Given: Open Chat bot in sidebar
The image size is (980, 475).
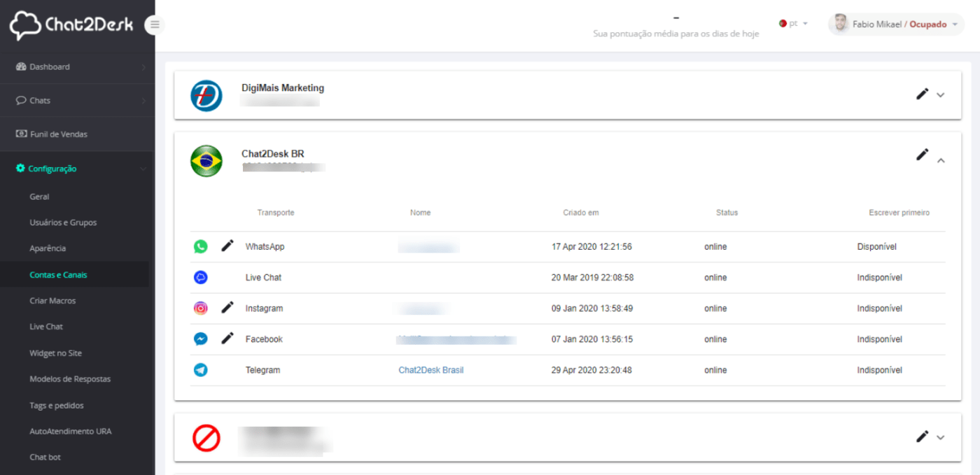Looking at the screenshot, I should click(x=45, y=458).
